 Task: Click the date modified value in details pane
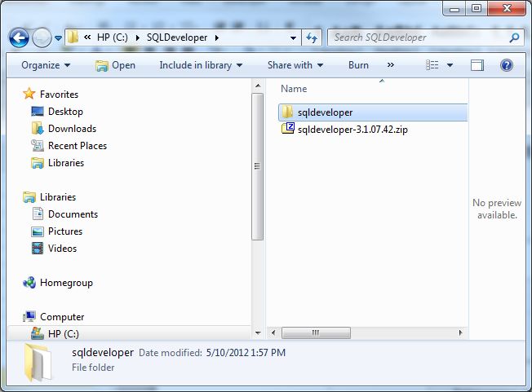pos(246,353)
